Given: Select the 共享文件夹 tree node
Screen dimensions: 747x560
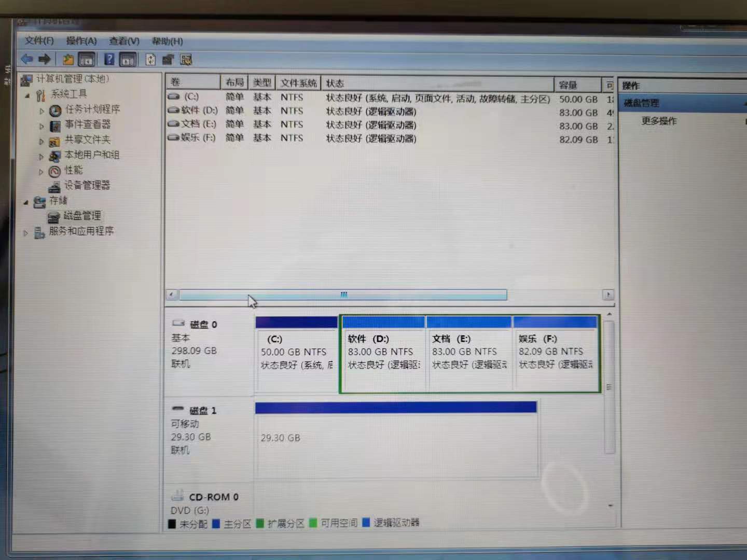Looking at the screenshot, I should [x=87, y=139].
